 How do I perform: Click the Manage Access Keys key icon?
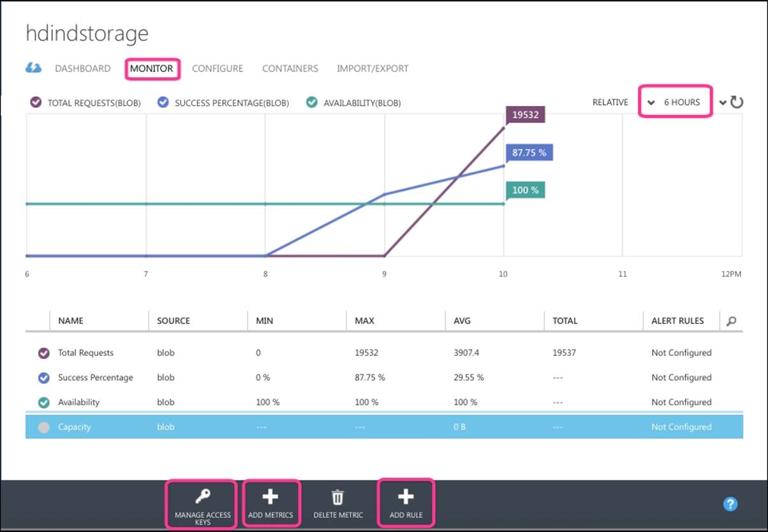click(x=202, y=496)
